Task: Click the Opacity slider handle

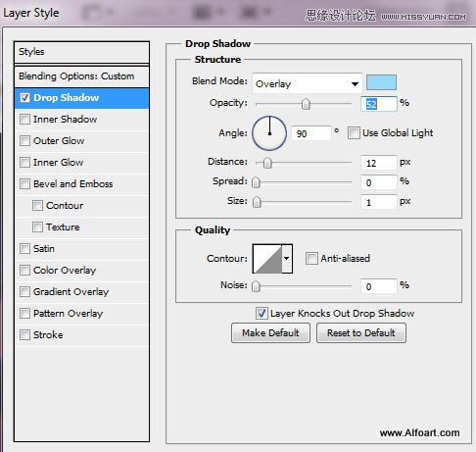Action: coord(306,104)
